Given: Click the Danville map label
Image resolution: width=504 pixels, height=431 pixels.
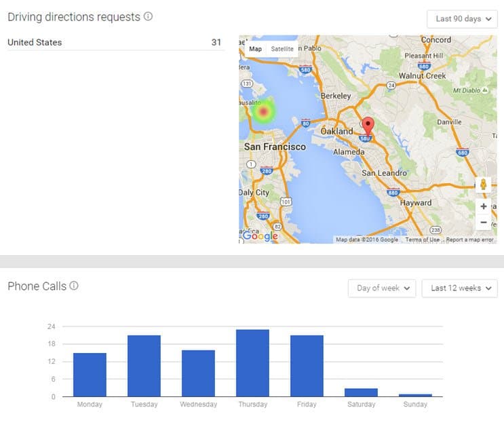Looking at the screenshot, I should [449, 122].
